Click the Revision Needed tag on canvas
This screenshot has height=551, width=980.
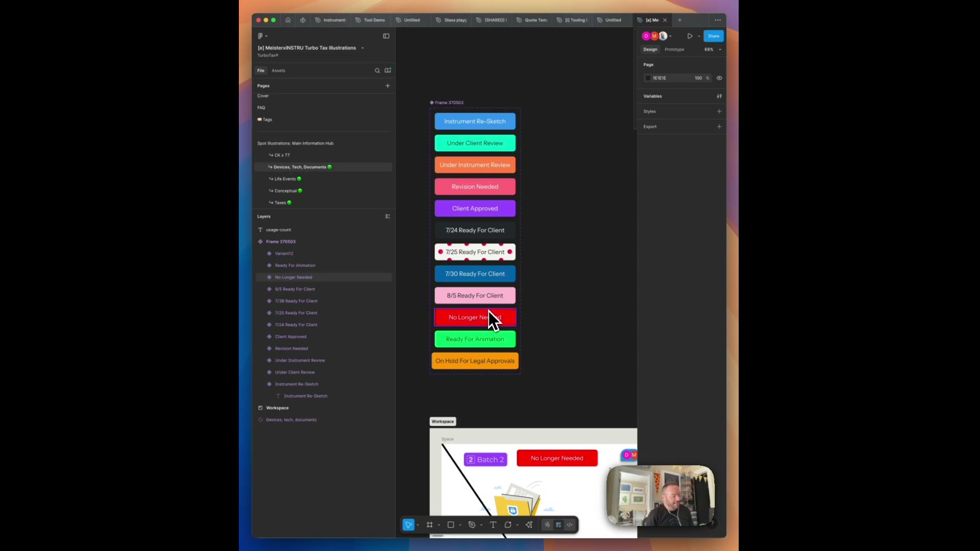pos(475,187)
